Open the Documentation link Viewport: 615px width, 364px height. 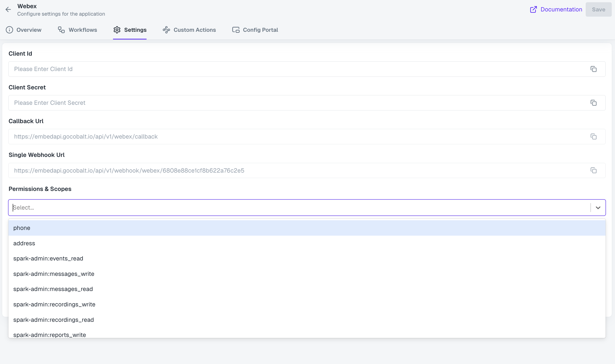[x=562, y=9]
